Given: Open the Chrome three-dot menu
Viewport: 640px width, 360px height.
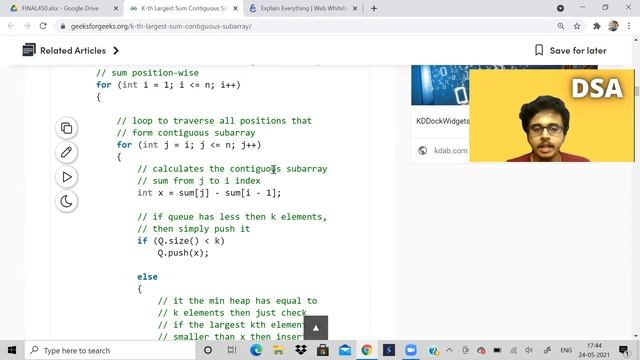Looking at the screenshot, I should coord(629,26).
